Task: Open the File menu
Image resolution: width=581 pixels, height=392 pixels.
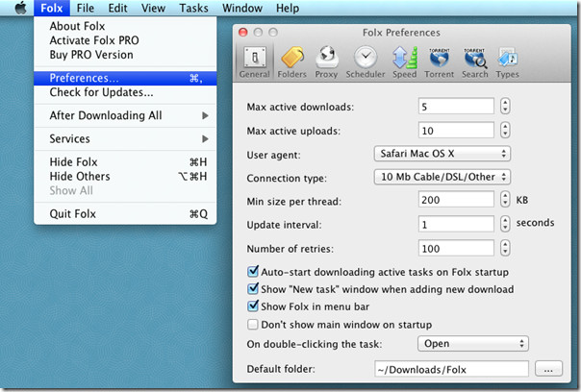Action: coord(86,8)
